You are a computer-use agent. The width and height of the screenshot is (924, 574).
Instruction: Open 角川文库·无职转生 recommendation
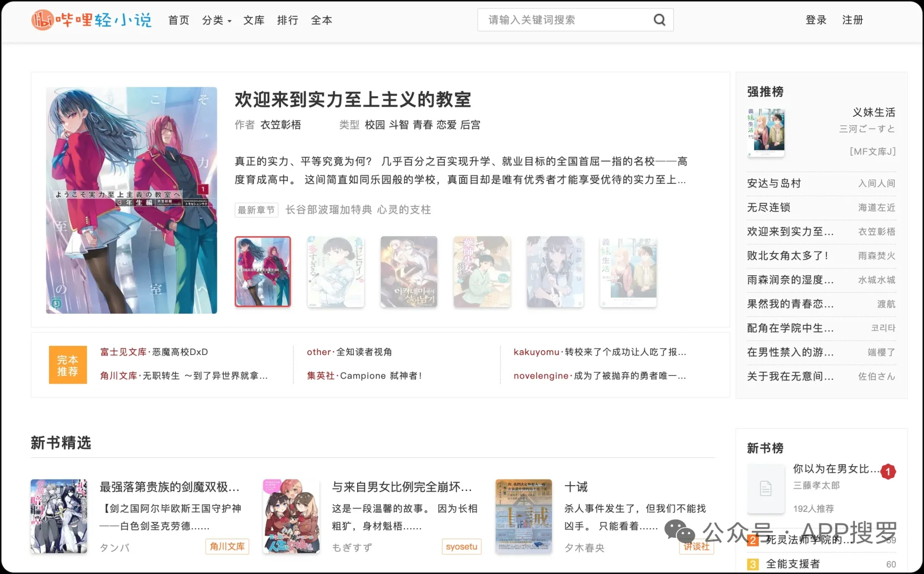pyautogui.click(x=184, y=376)
